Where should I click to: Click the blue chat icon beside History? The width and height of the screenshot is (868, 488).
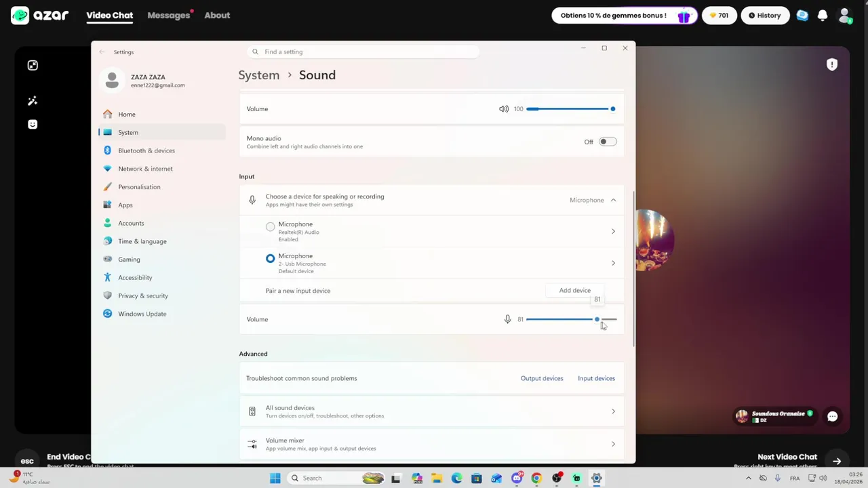802,15
